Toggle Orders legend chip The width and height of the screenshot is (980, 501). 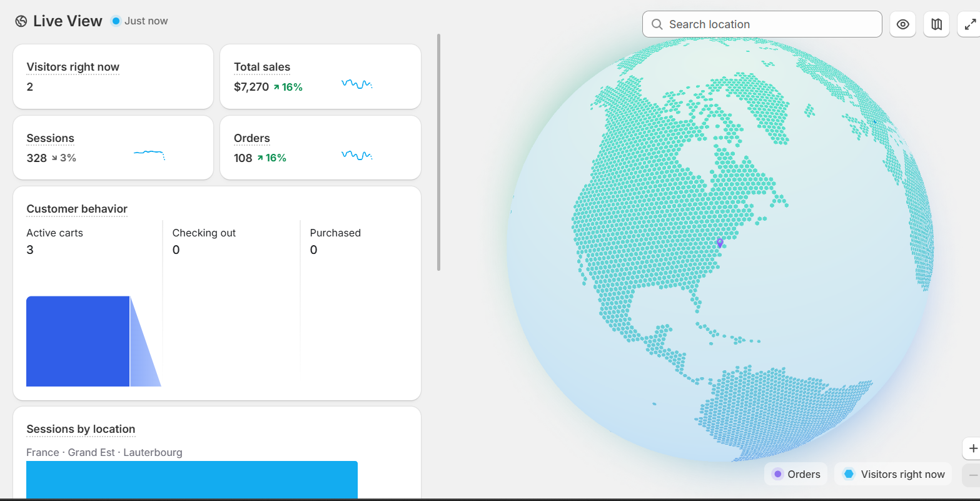coord(796,474)
